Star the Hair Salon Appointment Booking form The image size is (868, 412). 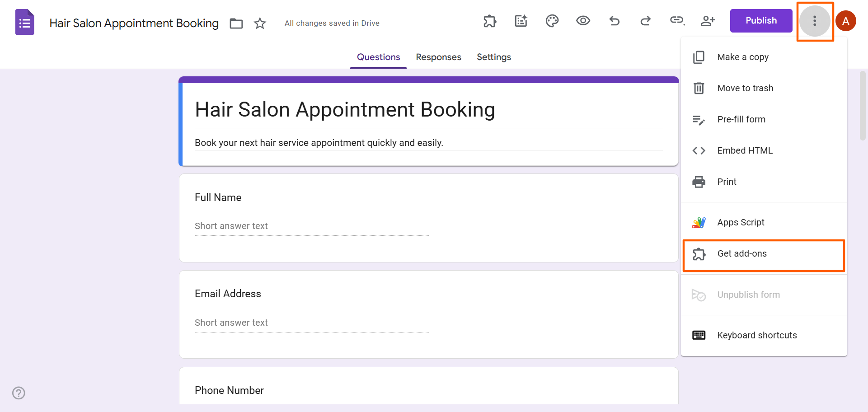click(260, 23)
